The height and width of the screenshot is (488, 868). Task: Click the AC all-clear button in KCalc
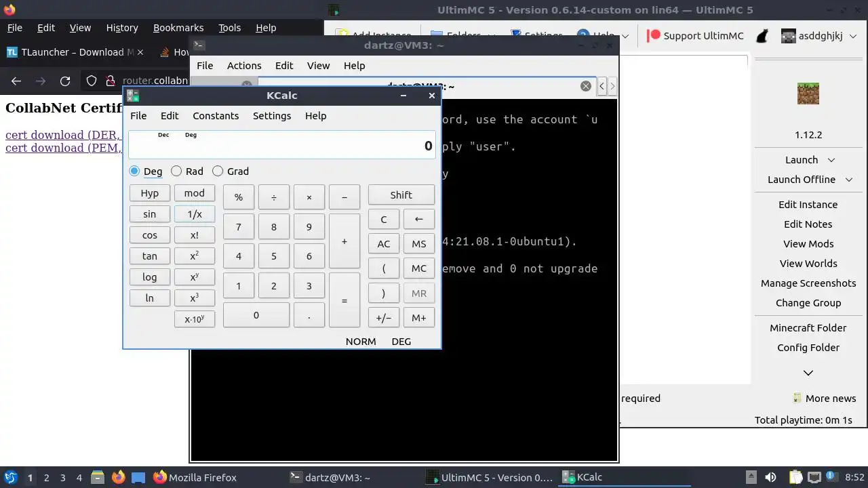click(384, 244)
